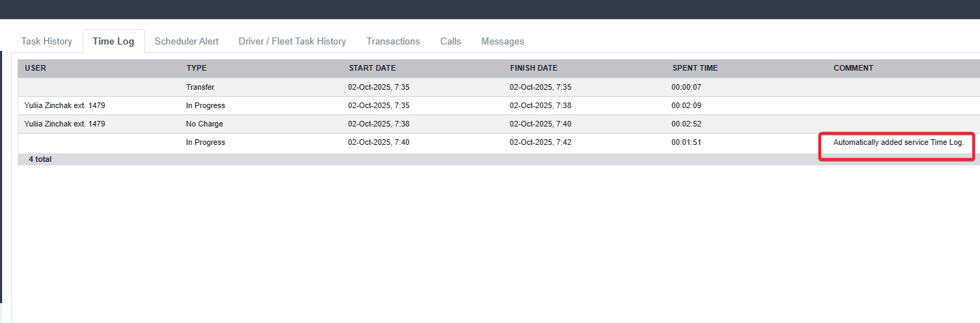This screenshot has height=323, width=980.
Task: Select the No Charge type cell
Action: click(x=204, y=124)
